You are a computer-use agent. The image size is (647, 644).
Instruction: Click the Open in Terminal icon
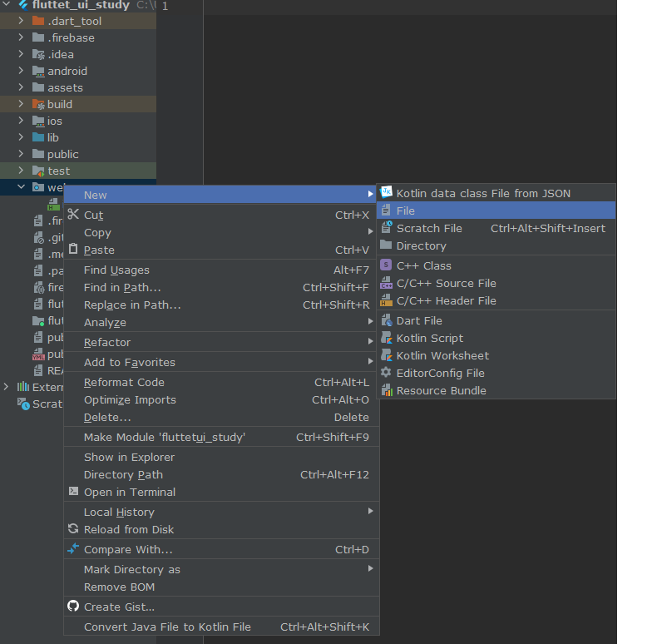click(73, 491)
